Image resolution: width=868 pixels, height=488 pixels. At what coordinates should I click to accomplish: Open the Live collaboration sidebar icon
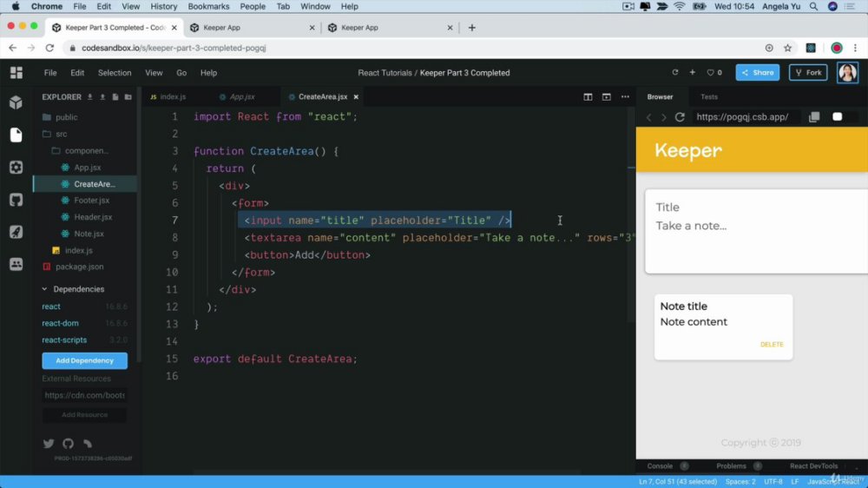[16, 264]
